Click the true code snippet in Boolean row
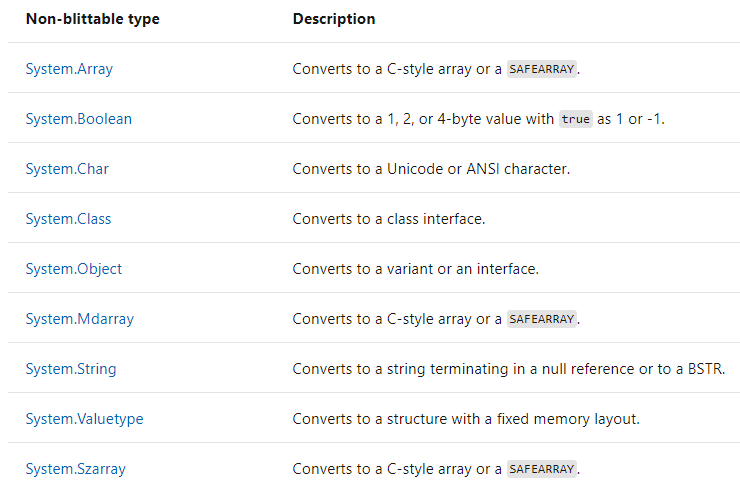Image resolution: width=740 pixels, height=500 pixels. pyautogui.click(x=576, y=119)
